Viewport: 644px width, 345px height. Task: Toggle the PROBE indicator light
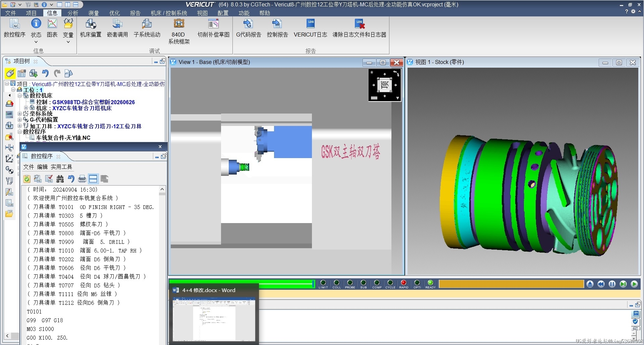tap(350, 283)
